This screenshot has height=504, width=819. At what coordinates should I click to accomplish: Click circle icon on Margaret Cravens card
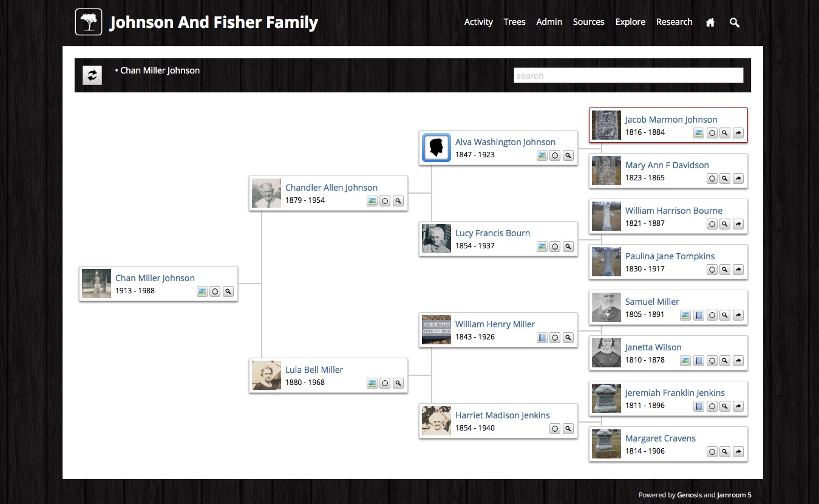[x=712, y=452]
